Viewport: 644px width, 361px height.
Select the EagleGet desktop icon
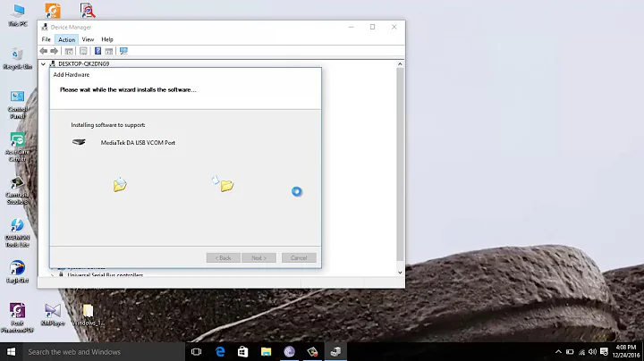[17, 272]
